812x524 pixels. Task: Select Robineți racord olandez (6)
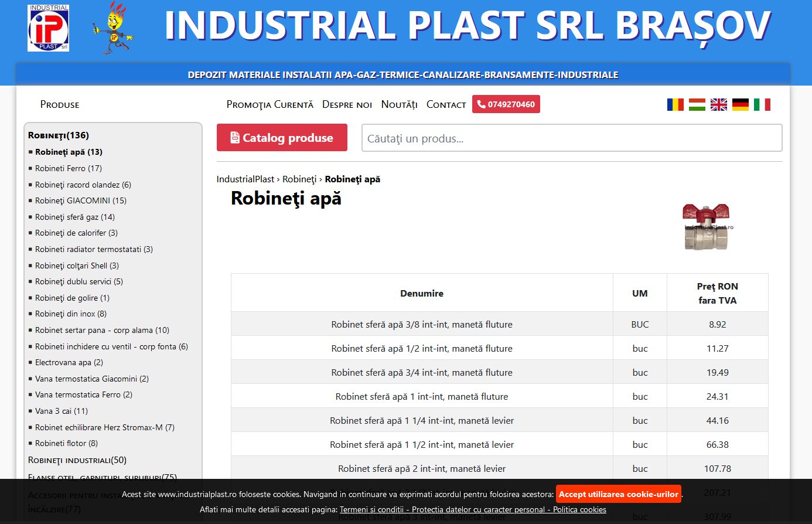pos(83,185)
